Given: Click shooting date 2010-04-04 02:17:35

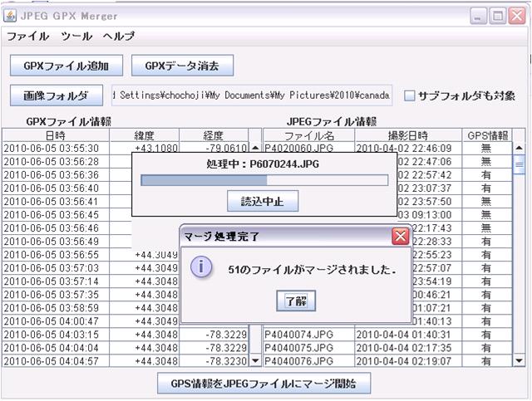Looking at the screenshot, I should [408, 347].
